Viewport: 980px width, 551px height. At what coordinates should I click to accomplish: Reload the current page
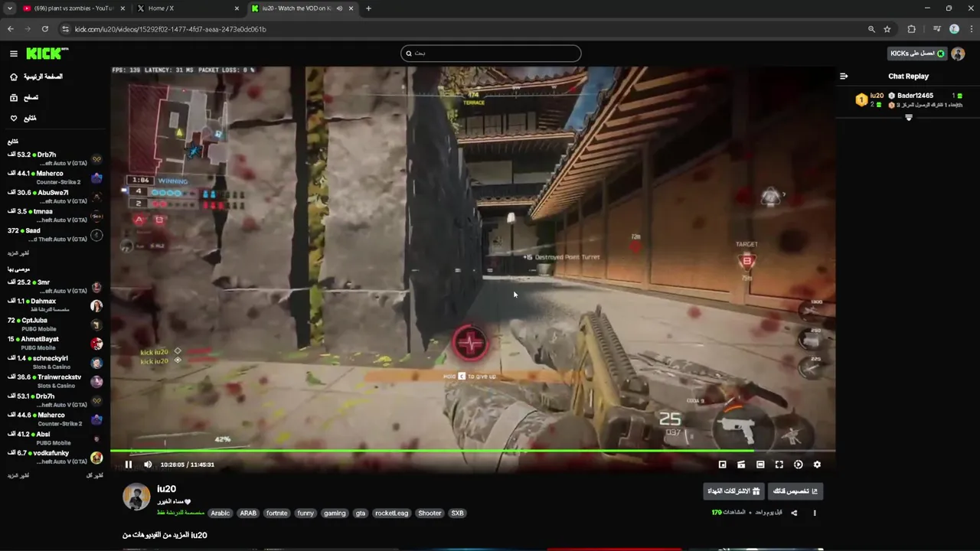[45, 29]
